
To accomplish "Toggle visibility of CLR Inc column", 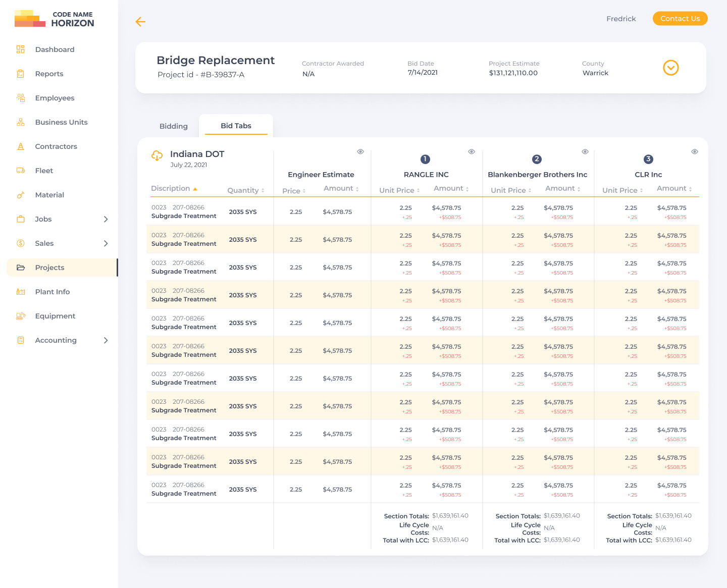I will (x=695, y=151).
